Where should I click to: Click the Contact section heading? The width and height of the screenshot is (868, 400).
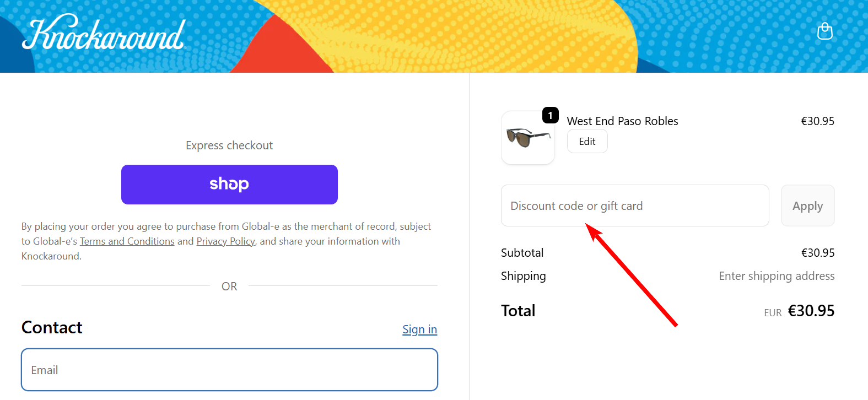[51, 327]
